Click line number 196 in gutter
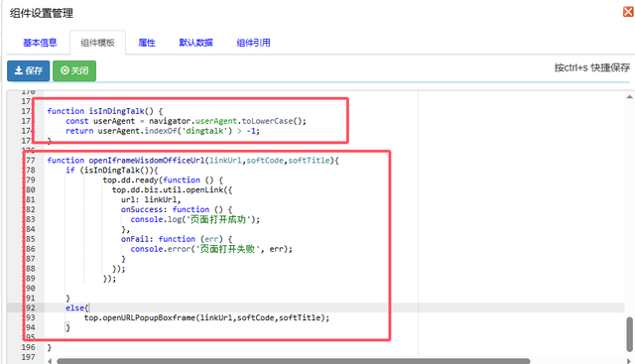 [29, 347]
